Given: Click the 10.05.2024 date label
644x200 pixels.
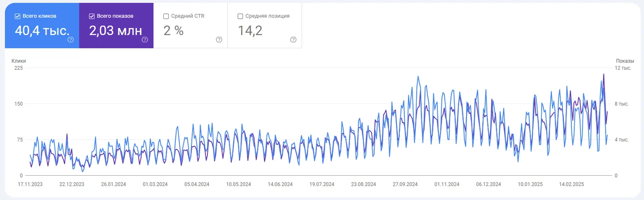Looking at the screenshot, I should [x=238, y=184].
